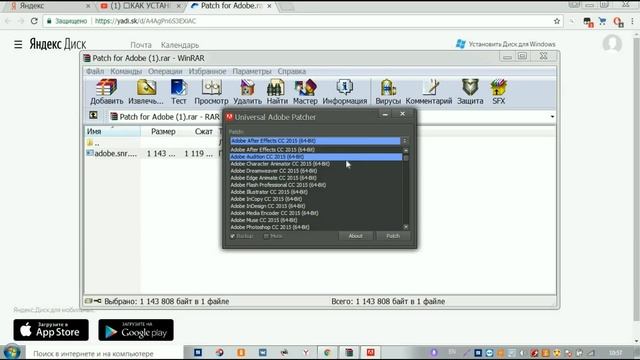Select Adobe After Effects CC 2015 list item
This screenshot has height=360, width=640.
pyautogui.click(x=316, y=150)
